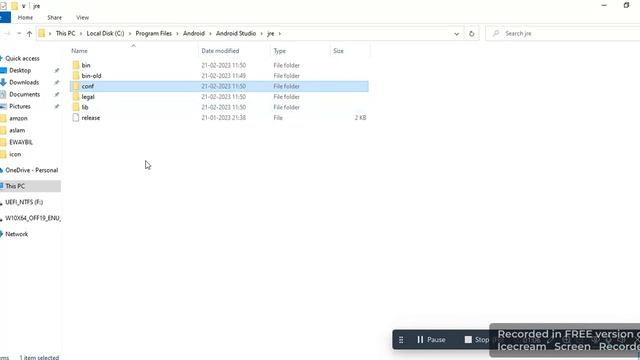This screenshot has width=640, height=360.
Task: Pause the Icecream screen recording
Action: pos(431,340)
